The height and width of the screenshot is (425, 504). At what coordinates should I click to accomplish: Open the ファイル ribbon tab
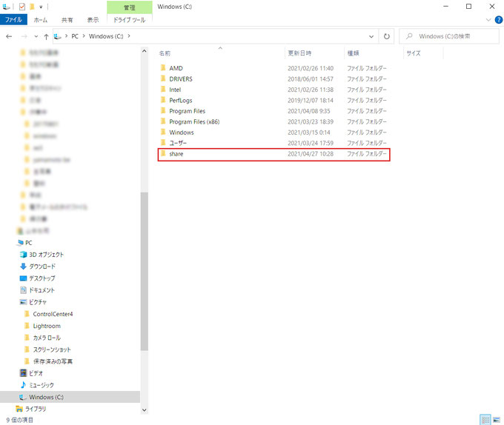point(13,20)
